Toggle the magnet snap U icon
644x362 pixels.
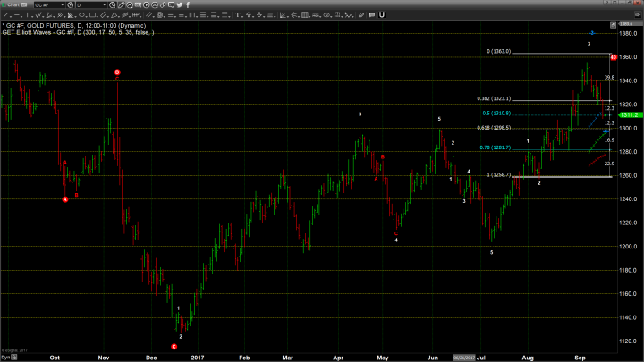(382, 15)
